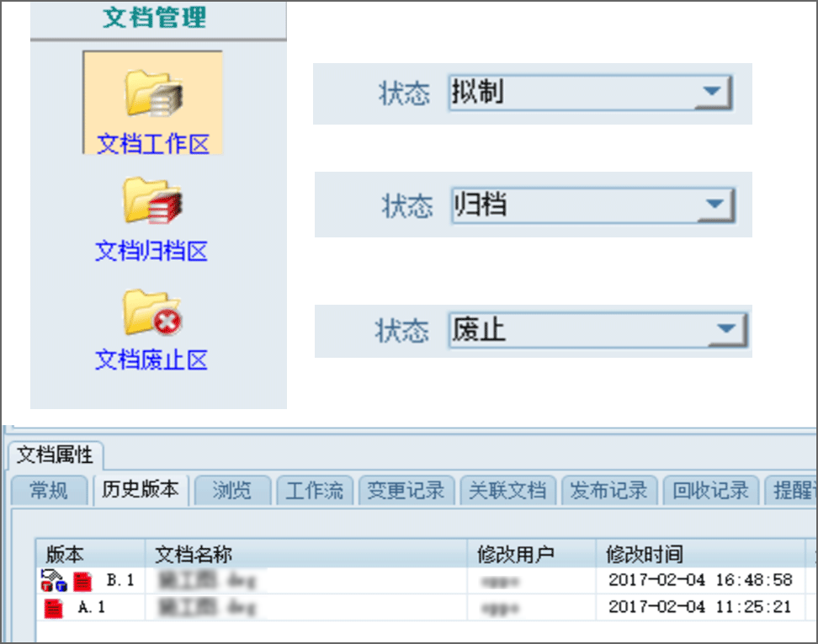Click the 文档名称 column header
The image size is (818, 644).
point(194,554)
